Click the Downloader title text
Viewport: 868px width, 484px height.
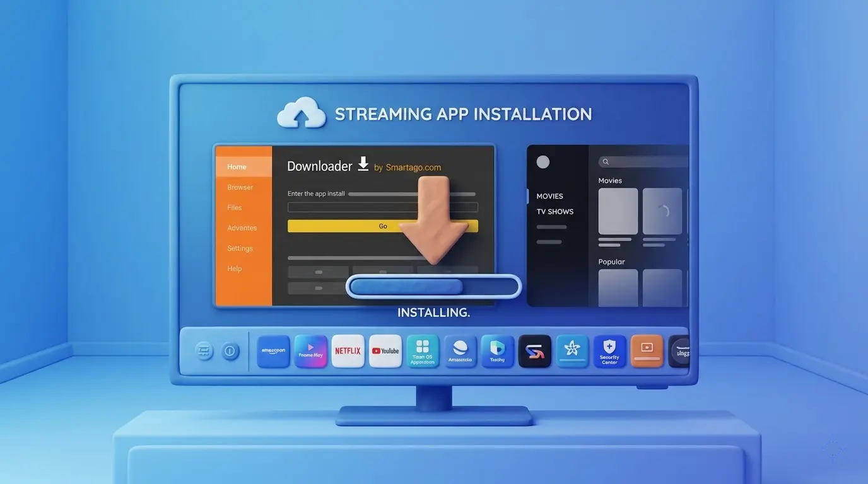click(320, 166)
